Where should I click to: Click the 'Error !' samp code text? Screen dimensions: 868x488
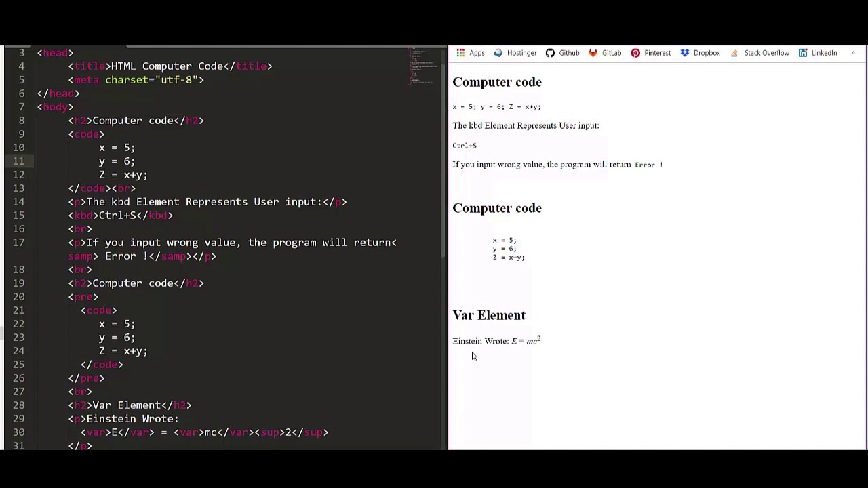coord(126,256)
